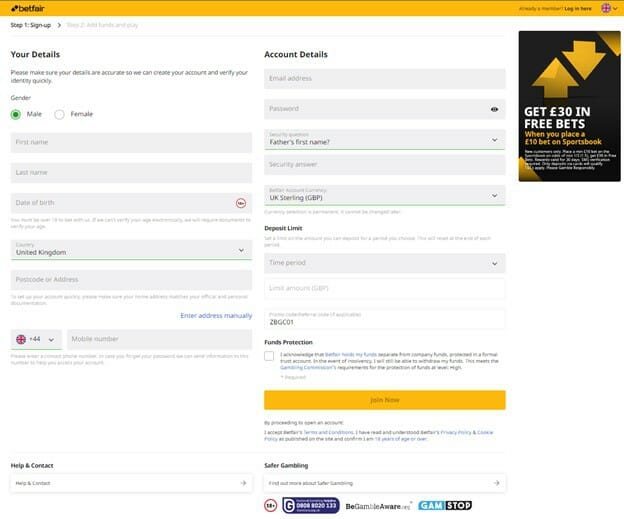Open the BeGambleAware logo link

(378, 506)
